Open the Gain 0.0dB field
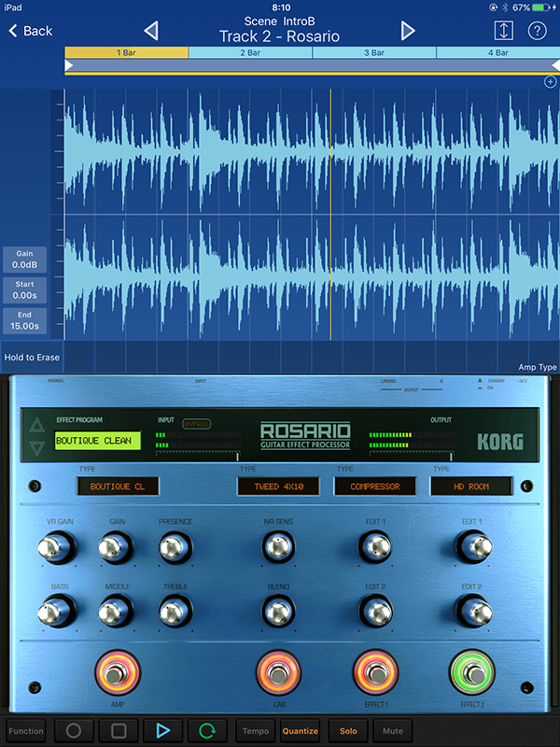The height and width of the screenshot is (747, 560). [25, 260]
